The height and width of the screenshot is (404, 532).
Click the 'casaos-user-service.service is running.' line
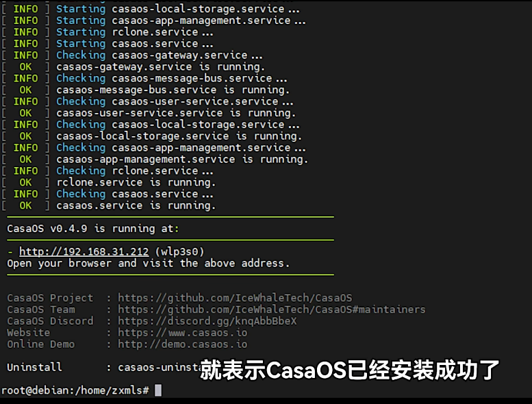click(x=176, y=113)
